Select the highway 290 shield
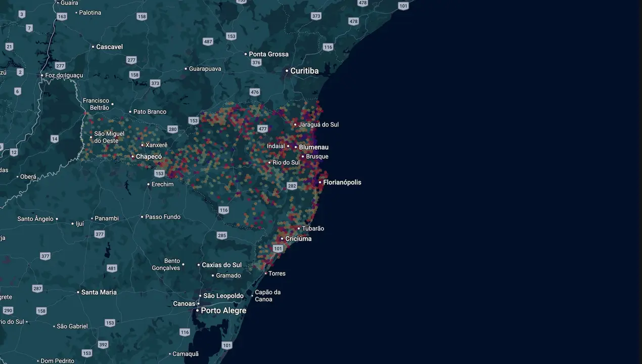This screenshot has height=364, width=642. pyautogui.click(x=8, y=310)
